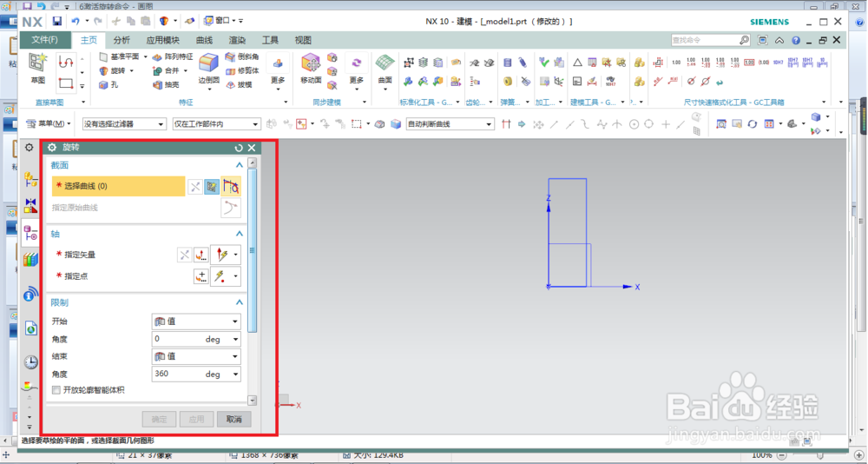Viewport: 868px width, 464px height.
Task: Select the 修剪体 trim body tool
Action: [242, 70]
